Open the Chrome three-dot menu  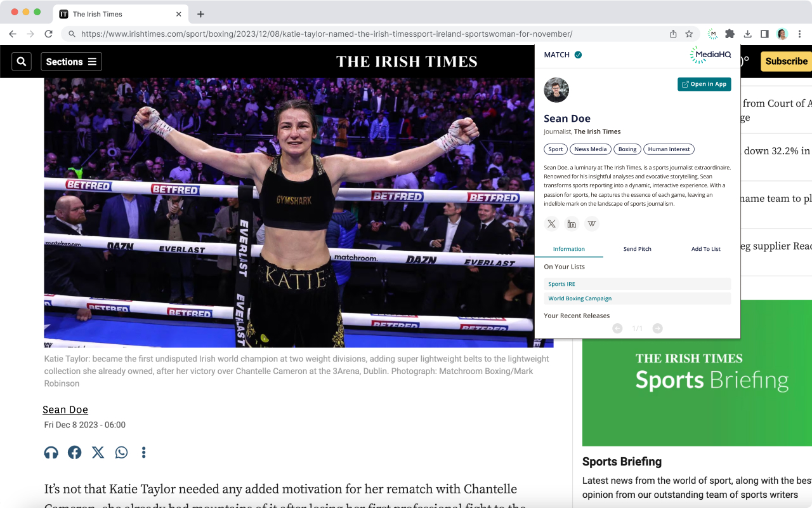pos(800,34)
